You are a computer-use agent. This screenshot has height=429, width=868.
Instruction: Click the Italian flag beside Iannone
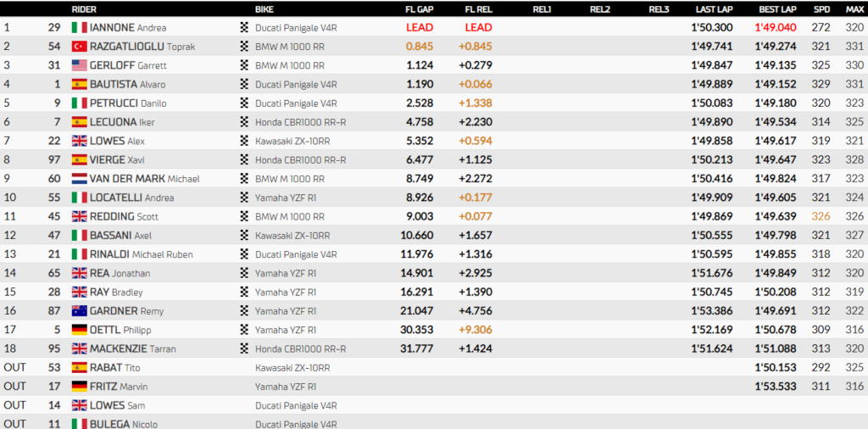[79, 27]
